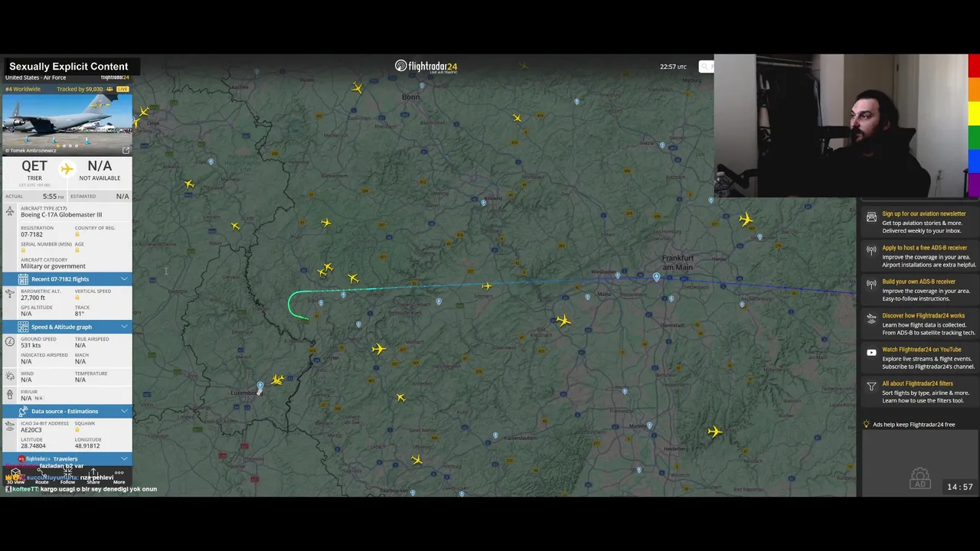The height and width of the screenshot is (551, 980).
Task: Click the satellite dish data source icon
Action: click(x=23, y=411)
